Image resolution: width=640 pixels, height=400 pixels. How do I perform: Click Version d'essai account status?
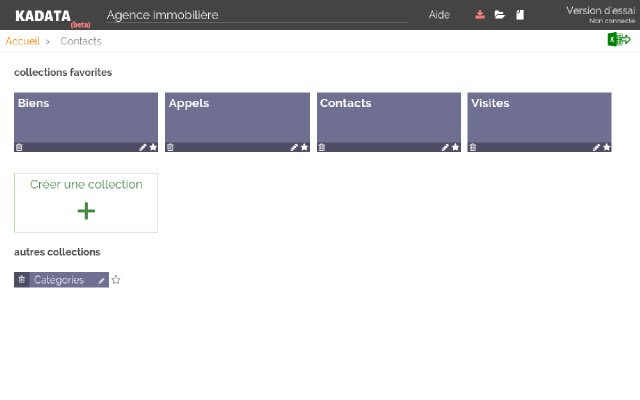600,14
